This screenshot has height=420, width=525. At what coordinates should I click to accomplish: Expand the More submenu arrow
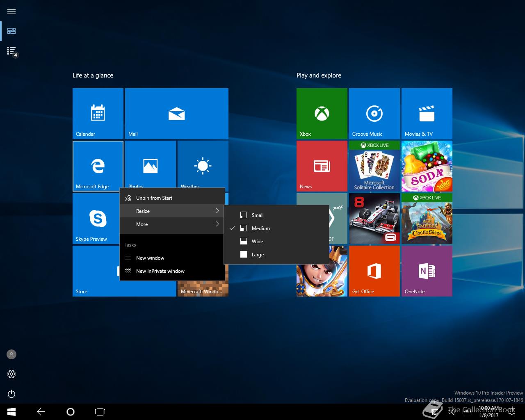pos(217,224)
